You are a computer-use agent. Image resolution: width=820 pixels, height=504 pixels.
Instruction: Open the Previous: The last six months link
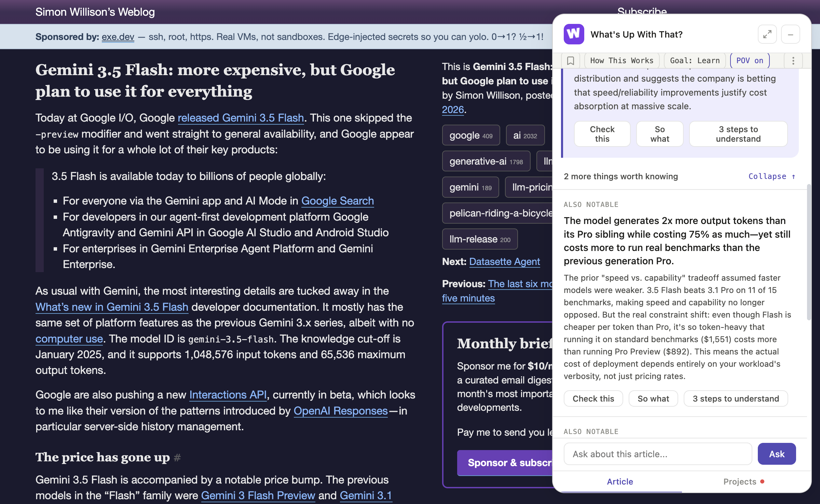(x=520, y=284)
